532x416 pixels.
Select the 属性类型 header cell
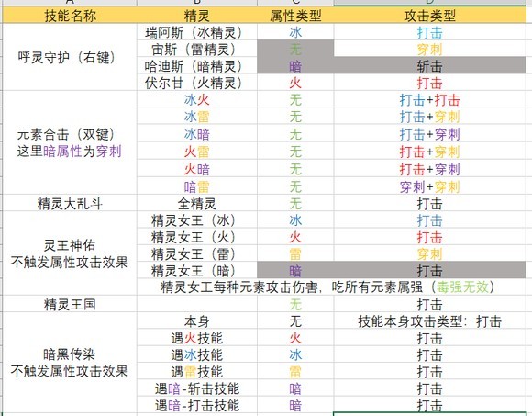pyautogui.click(x=295, y=16)
